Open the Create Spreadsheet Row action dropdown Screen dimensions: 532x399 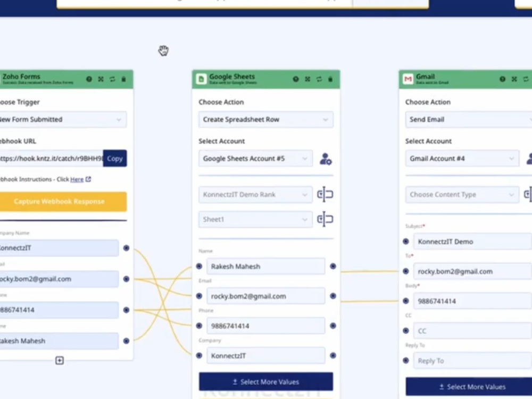265,119
